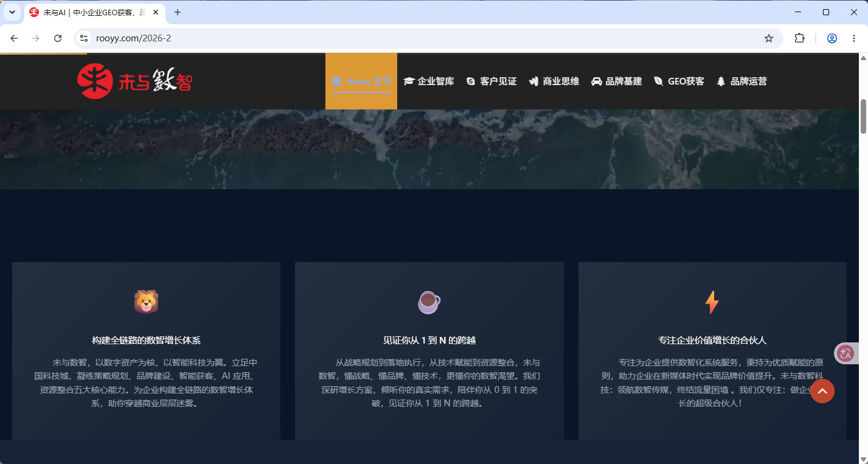Open the 品牌运营 menu item
Screen dimensions: 868x464
point(741,81)
